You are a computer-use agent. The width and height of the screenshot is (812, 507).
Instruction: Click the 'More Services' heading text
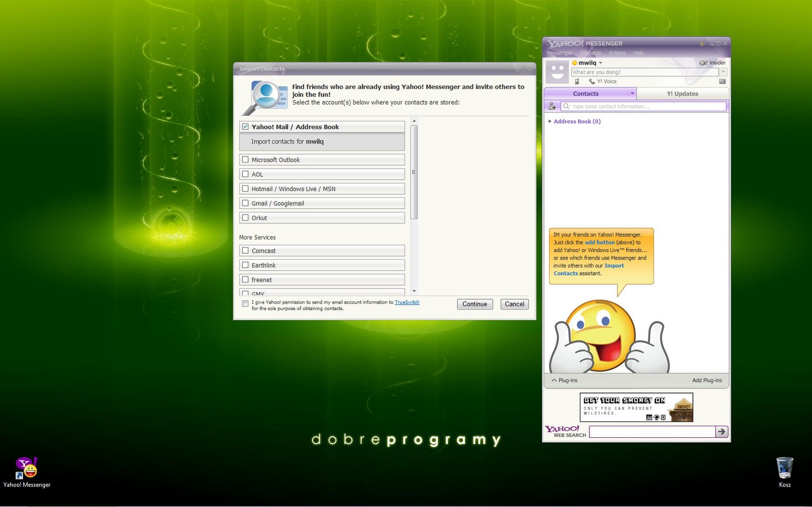click(257, 238)
